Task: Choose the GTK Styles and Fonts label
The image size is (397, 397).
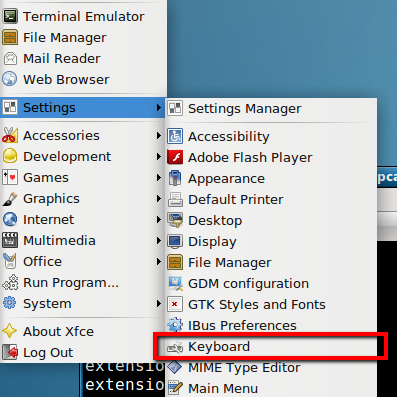Action: point(257,305)
